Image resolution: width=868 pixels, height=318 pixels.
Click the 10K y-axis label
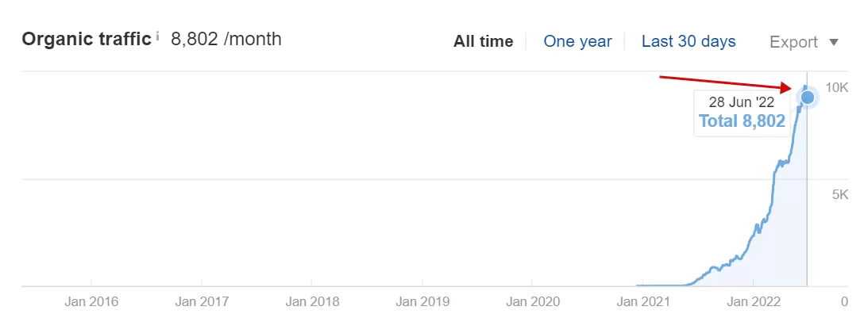pos(837,87)
